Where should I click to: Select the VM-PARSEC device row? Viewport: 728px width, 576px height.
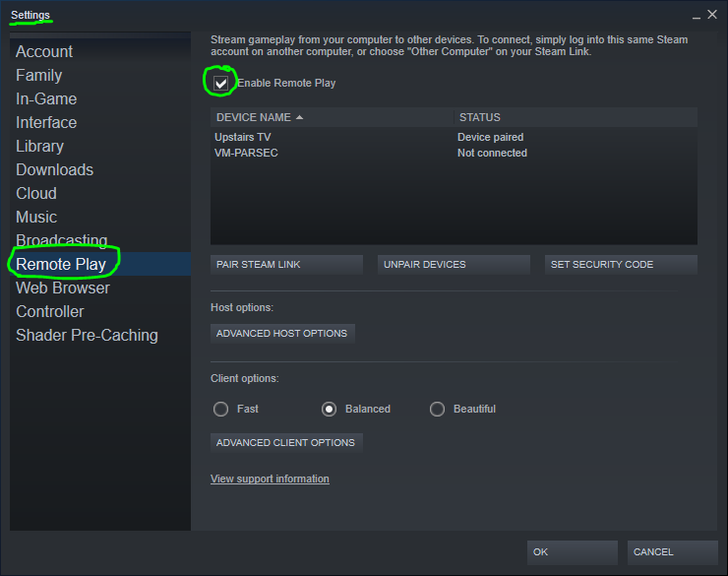(454, 153)
